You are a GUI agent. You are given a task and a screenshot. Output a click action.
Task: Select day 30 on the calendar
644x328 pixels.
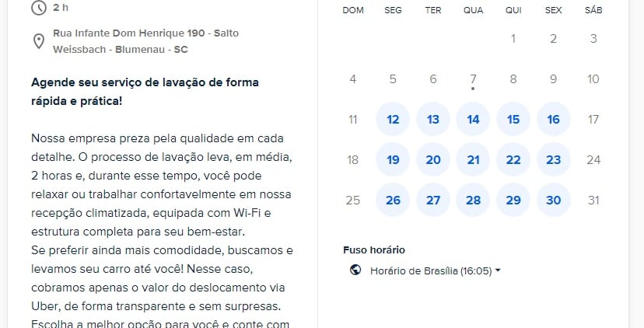coord(553,200)
